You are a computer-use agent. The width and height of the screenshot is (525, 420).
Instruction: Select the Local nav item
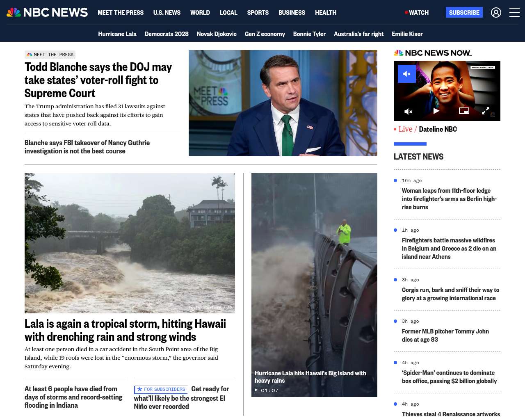click(x=228, y=13)
